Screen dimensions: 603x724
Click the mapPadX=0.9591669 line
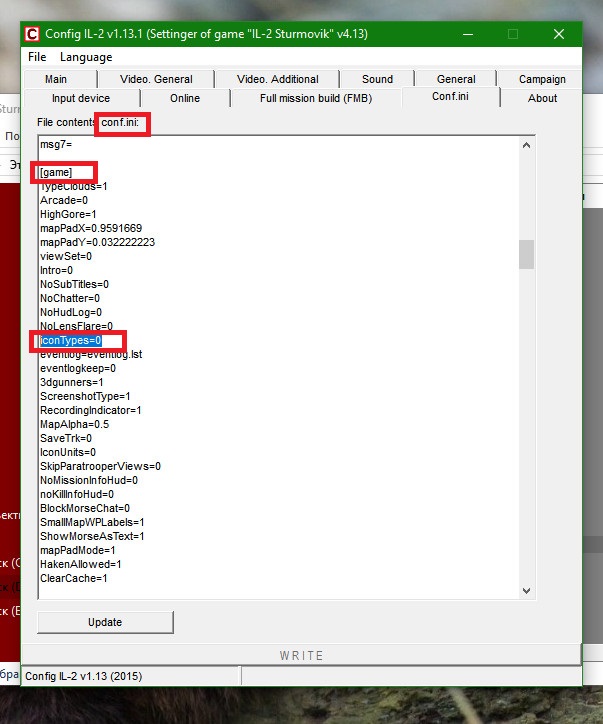coord(91,228)
